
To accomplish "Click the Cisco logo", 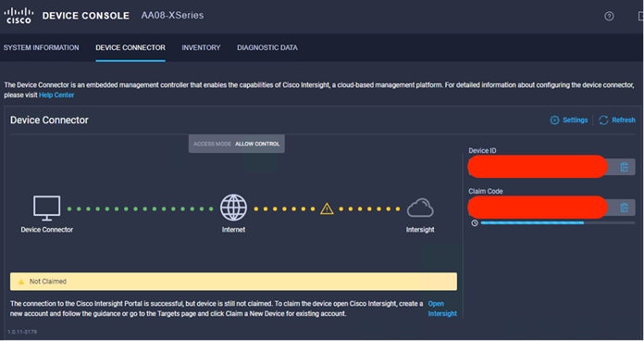I will tap(19, 16).
